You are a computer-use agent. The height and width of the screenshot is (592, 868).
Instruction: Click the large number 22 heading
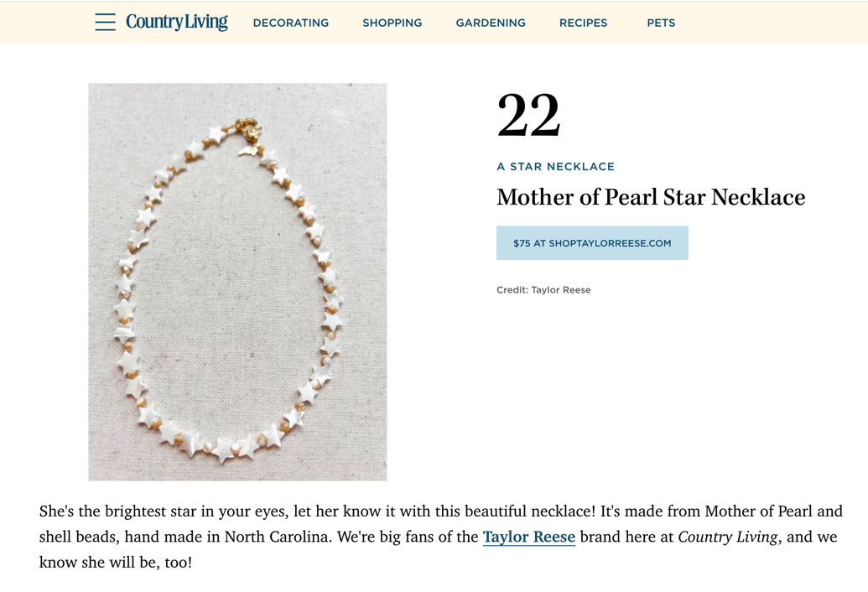point(528,116)
